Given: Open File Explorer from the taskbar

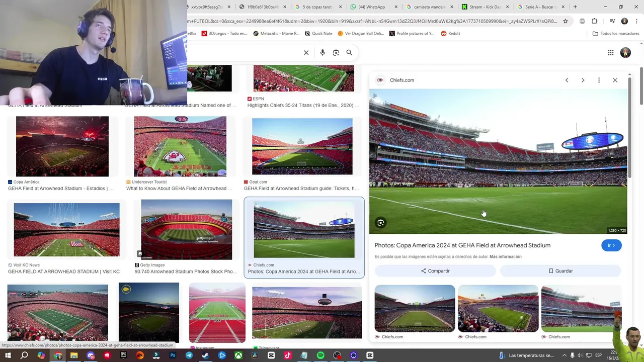Looking at the screenshot, I should point(74,355).
